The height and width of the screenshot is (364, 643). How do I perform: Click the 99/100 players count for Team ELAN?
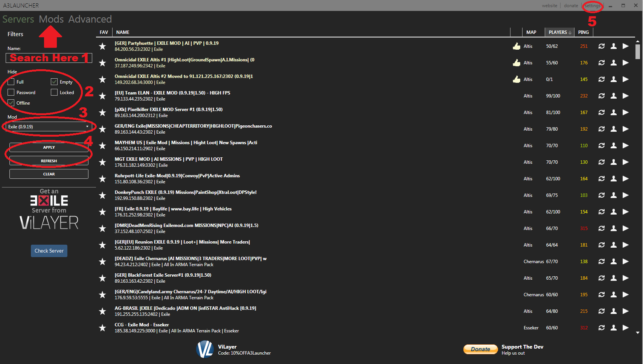[x=553, y=96]
